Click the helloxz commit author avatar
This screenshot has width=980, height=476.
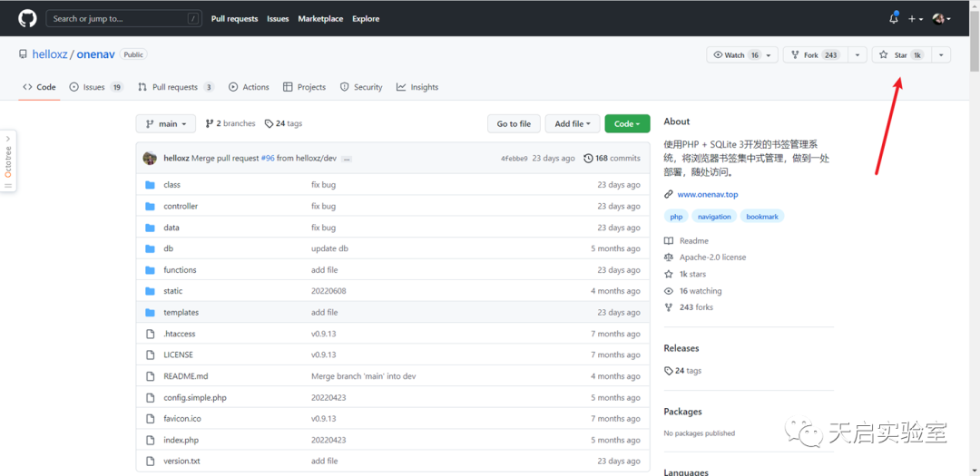click(x=150, y=158)
